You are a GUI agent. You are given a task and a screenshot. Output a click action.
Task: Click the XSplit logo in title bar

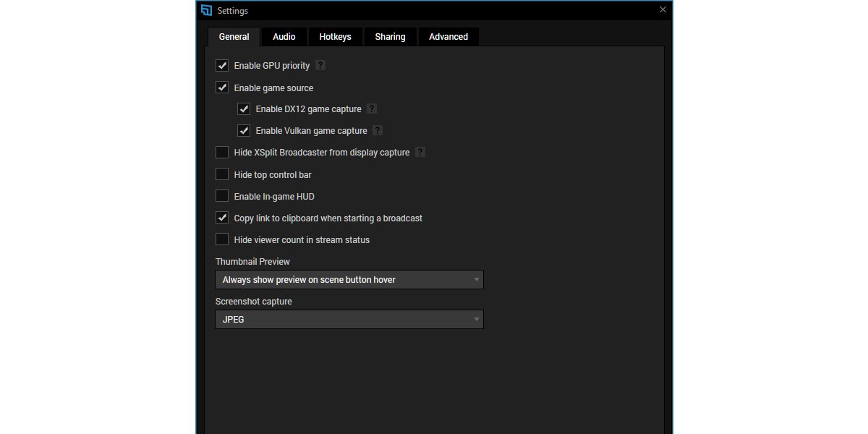tap(207, 10)
